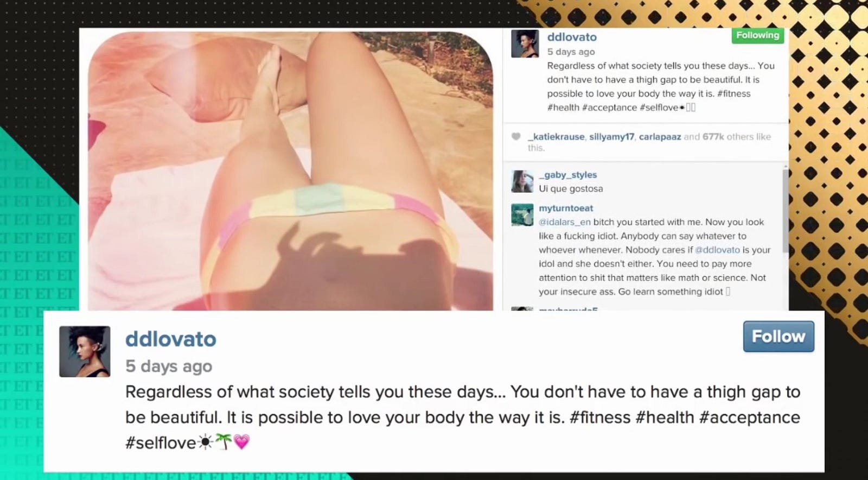Click the #acceptance hashtag in overlay caption

(x=750, y=418)
